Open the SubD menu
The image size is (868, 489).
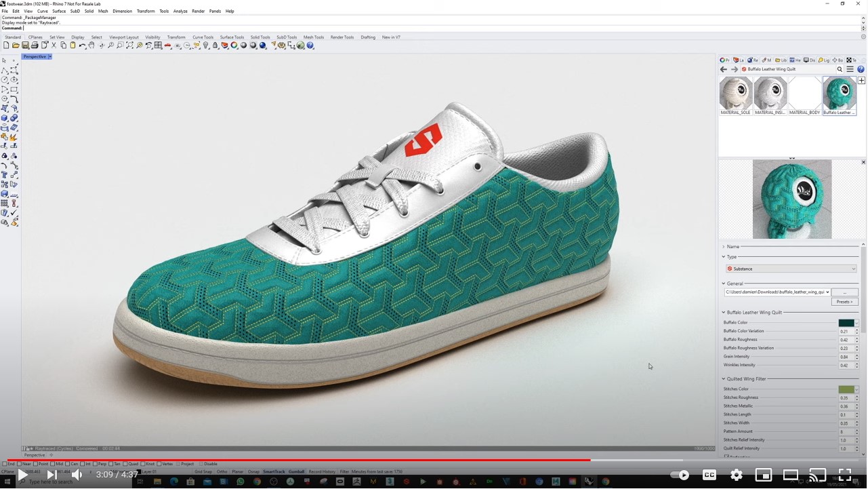pos(75,11)
